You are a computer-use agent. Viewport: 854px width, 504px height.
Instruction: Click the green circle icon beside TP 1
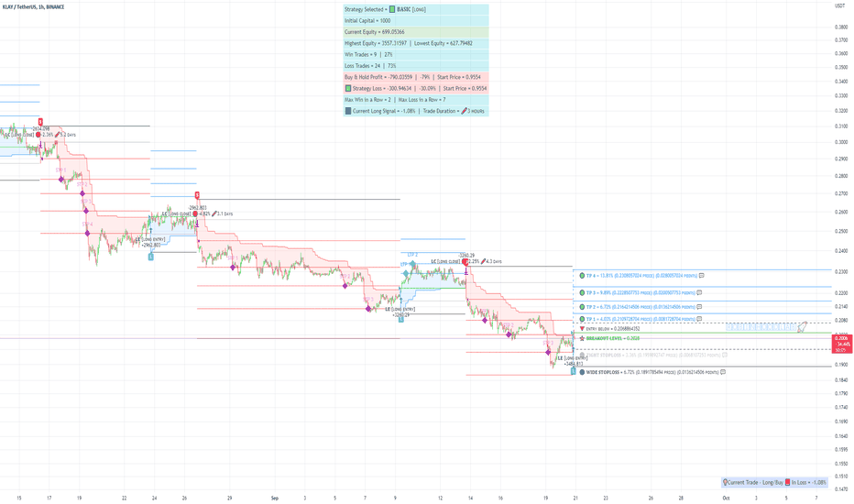582,319
